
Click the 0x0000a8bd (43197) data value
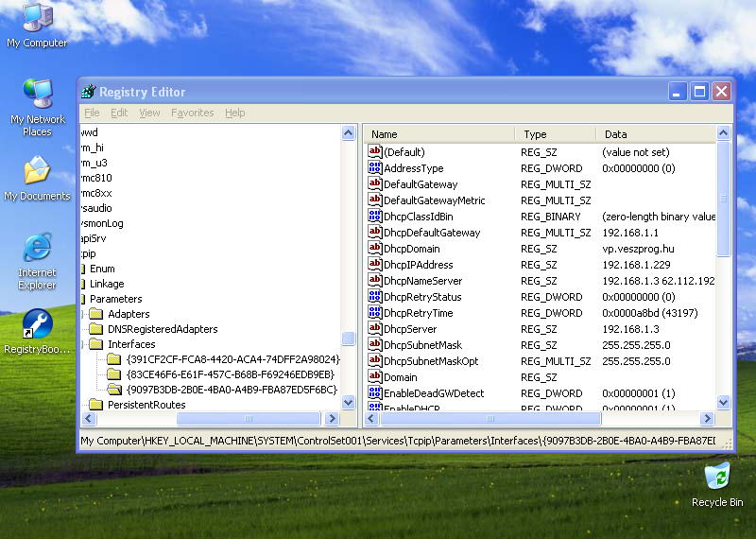pos(649,313)
